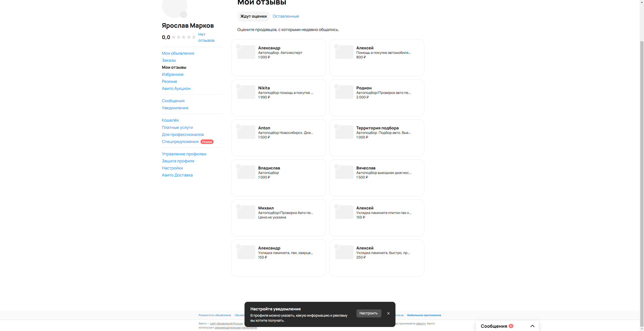644x331 pixels.
Task: Click Территория подбора listing thumbnail
Action: 344,132
